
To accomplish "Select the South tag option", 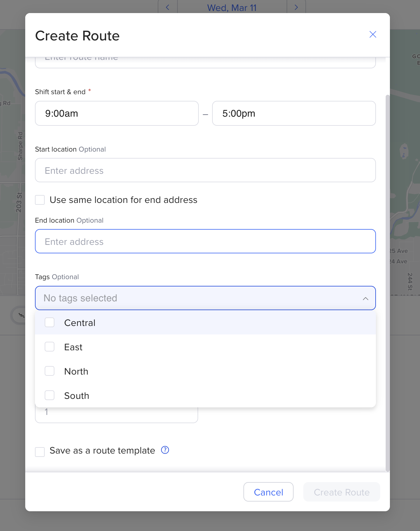I will [x=50, y=395].
